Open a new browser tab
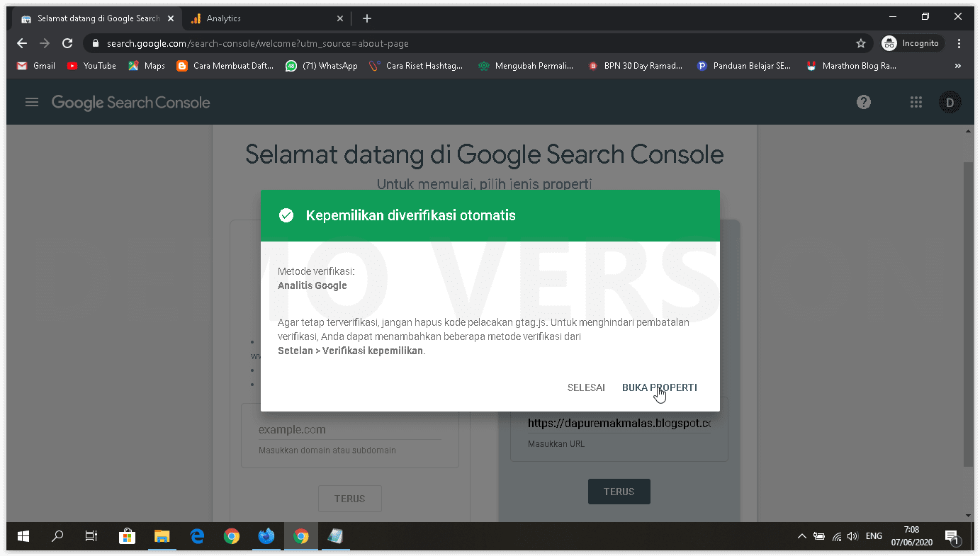The image size is (980, 556). pos(366,18)
